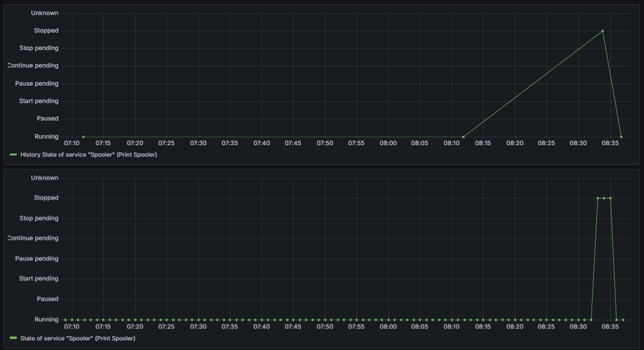Click "Stopped" axis label in lower State of service graph

(46, 198)
